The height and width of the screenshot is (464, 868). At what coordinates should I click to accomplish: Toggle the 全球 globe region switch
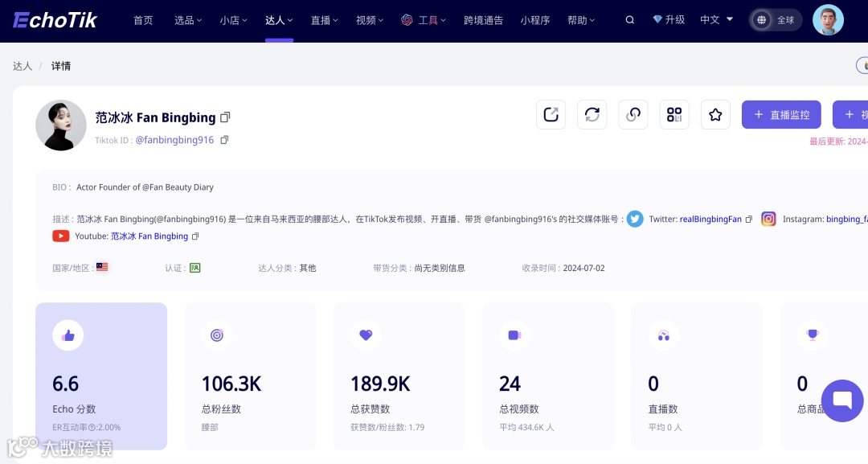coord(776,20)
